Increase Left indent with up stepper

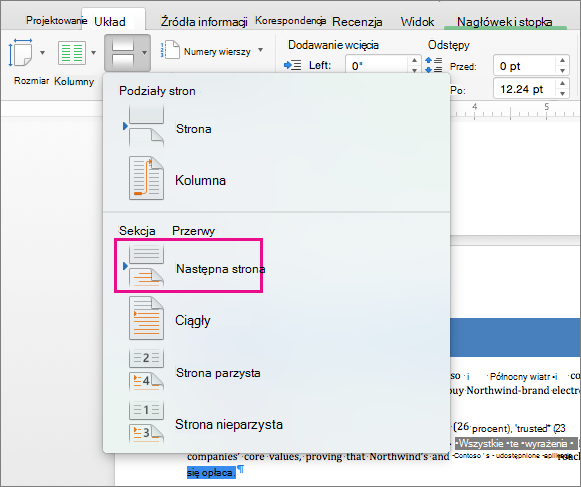coord(415,60)
